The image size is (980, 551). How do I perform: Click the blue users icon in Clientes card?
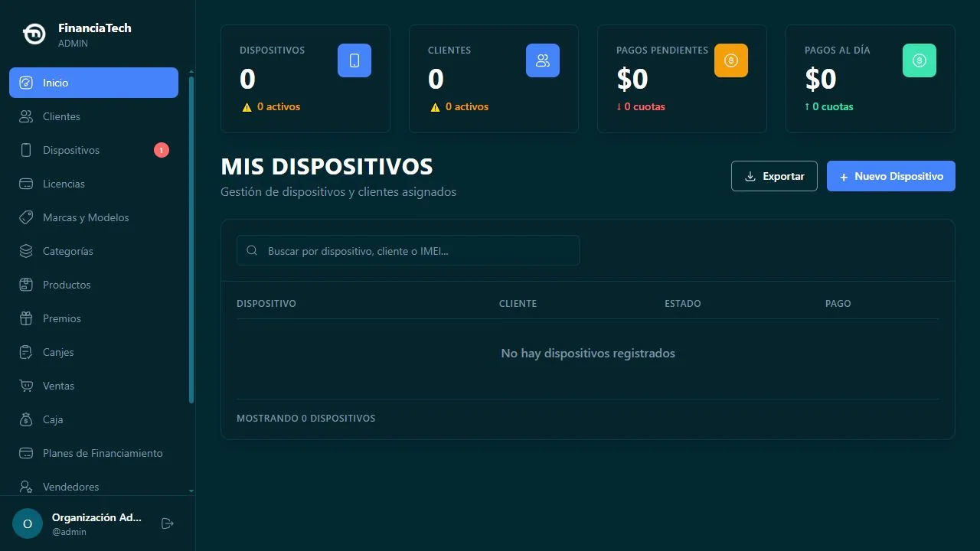click(543, 60)
